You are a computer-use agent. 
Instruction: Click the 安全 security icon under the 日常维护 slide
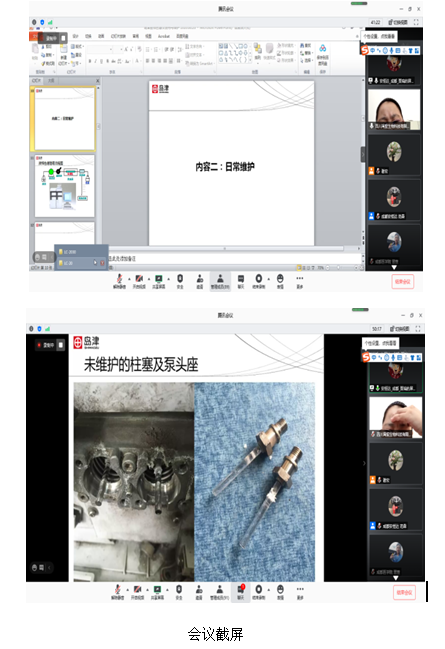180,281
